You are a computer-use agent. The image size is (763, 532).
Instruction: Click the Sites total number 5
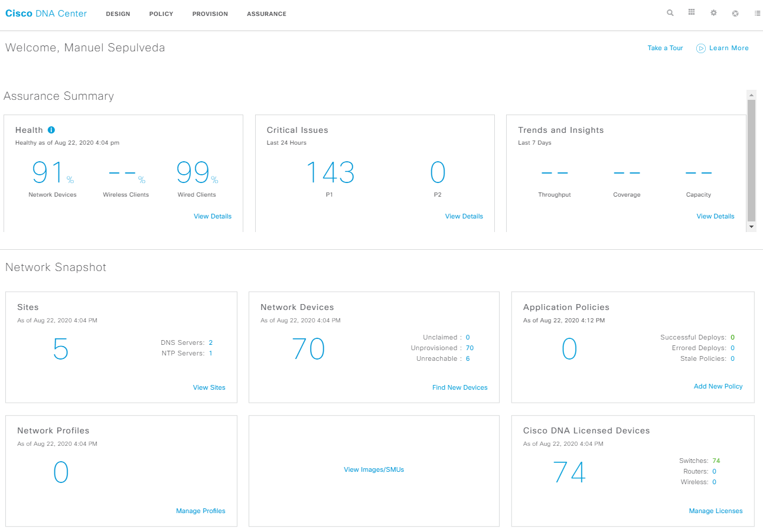61,350
